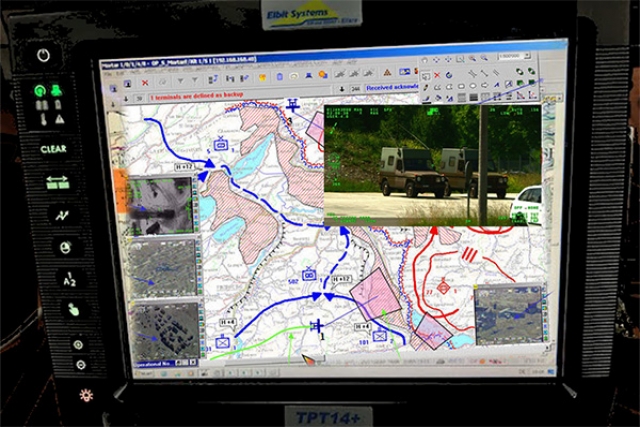Select the block arrow shape tool
The image size is (640, 427).
tap(484, 85)
